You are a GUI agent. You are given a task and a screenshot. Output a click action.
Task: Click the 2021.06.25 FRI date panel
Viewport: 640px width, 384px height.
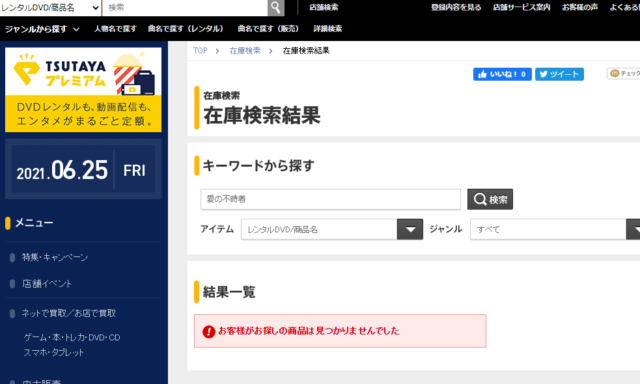point(83,169)
